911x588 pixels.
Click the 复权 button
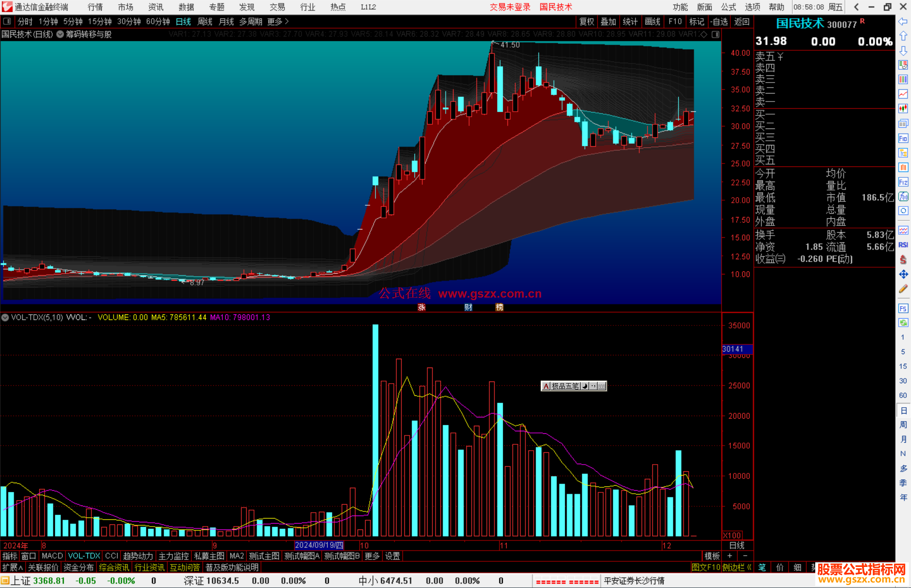click(587, 21)
